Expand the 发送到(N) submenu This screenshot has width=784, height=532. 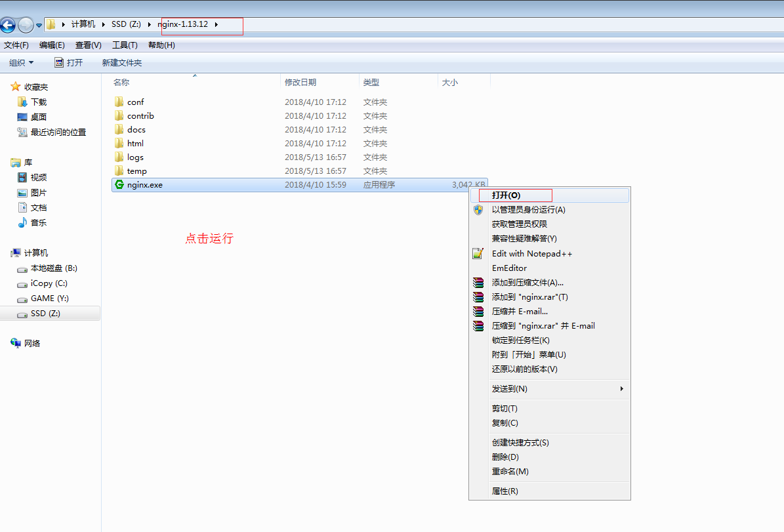(550, 389)
